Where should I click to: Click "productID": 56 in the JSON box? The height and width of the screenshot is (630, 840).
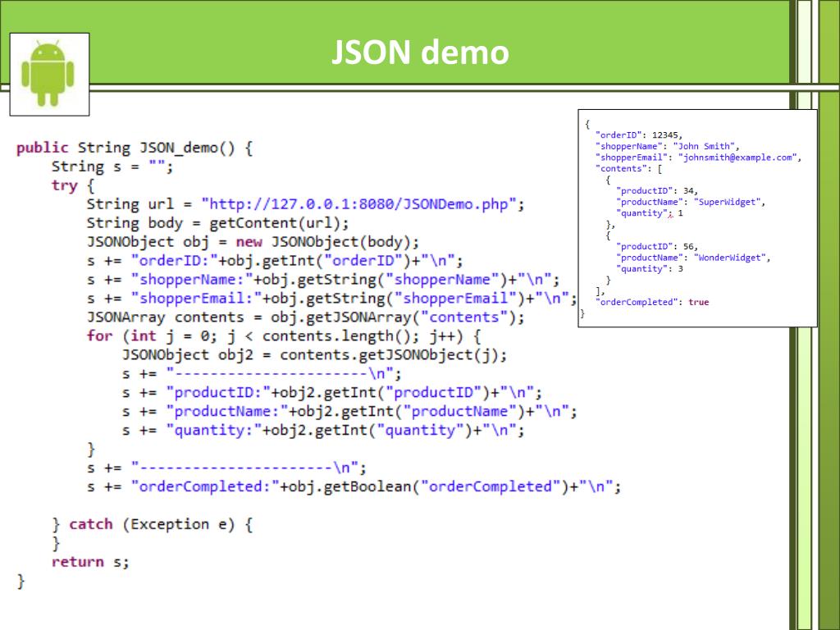657,246
